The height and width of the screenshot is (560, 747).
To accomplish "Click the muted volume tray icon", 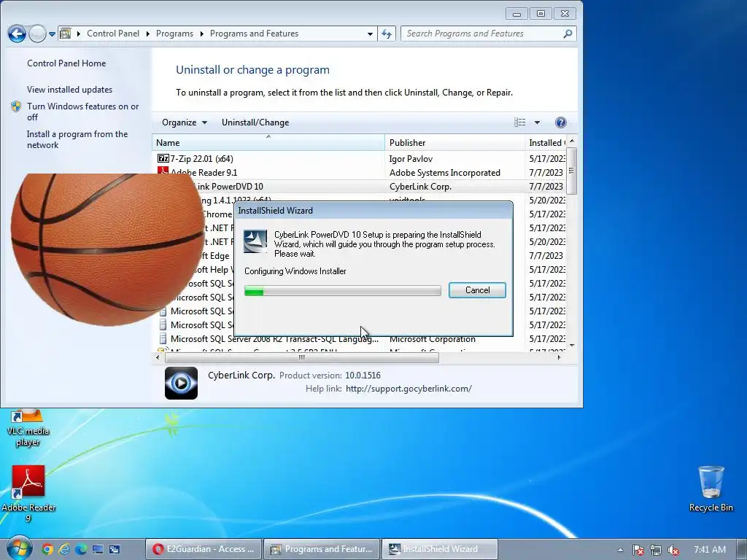I will (673, 550).
